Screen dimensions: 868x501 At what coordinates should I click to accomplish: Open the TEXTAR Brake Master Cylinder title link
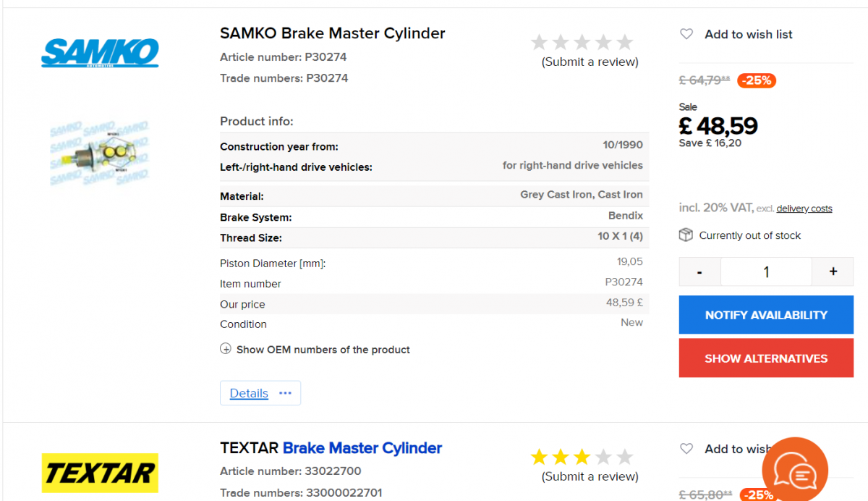362,448
